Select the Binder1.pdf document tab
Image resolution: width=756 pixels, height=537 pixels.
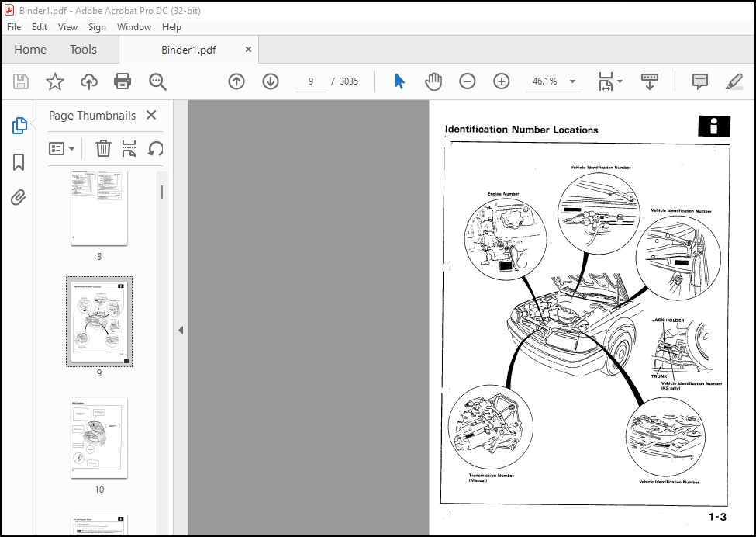(188, 50)
